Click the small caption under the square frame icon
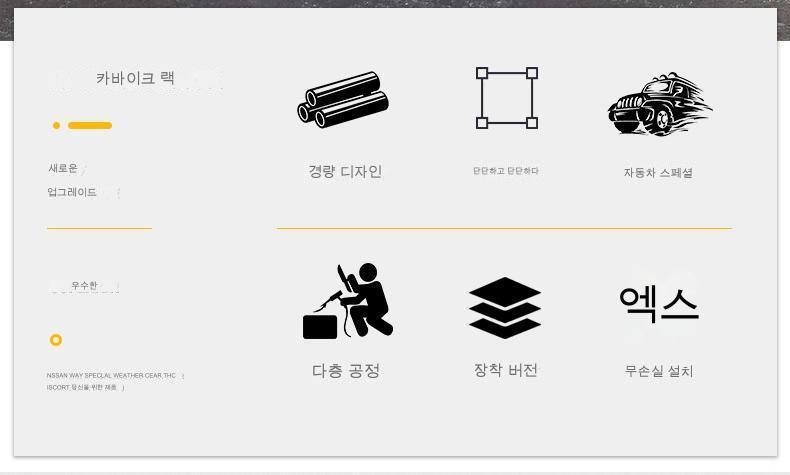The image size is (790, 475). 505,171
